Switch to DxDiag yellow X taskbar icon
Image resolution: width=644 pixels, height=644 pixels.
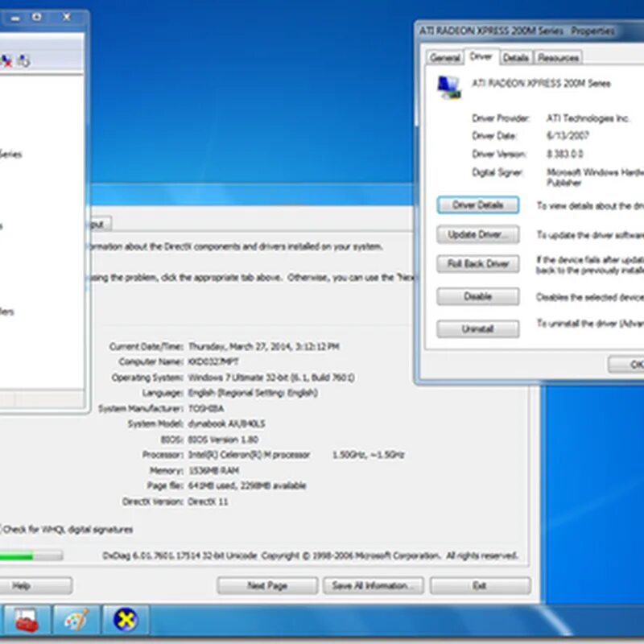point(126,620)
